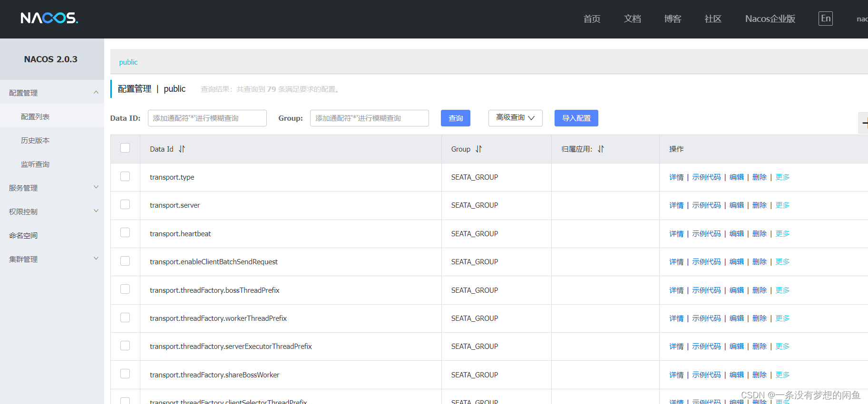
Task: Click the 操作 column header
Action: click(676, 149)
